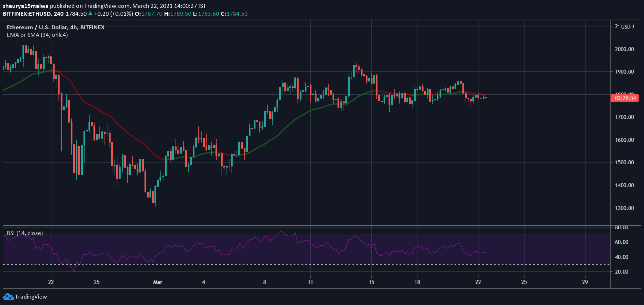Click the RSI 60.00 scale label
Viewport: 644px width, 305px height.
click(x=622, y=242)
